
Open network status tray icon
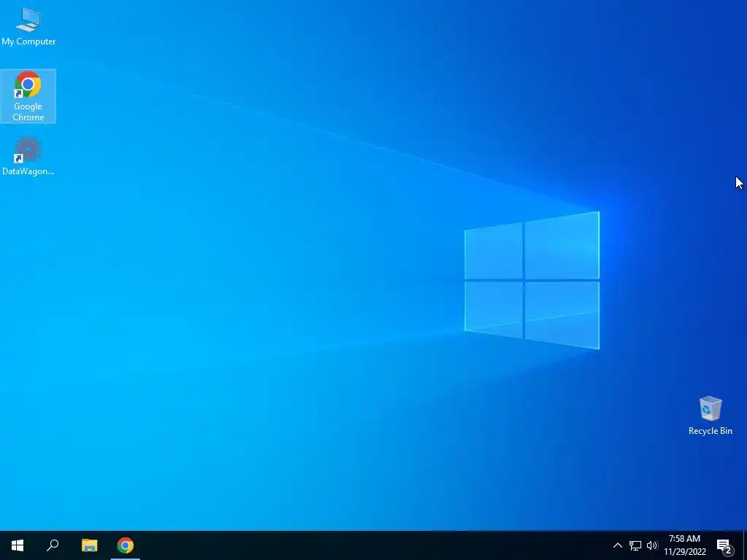(x=635, y=545)
